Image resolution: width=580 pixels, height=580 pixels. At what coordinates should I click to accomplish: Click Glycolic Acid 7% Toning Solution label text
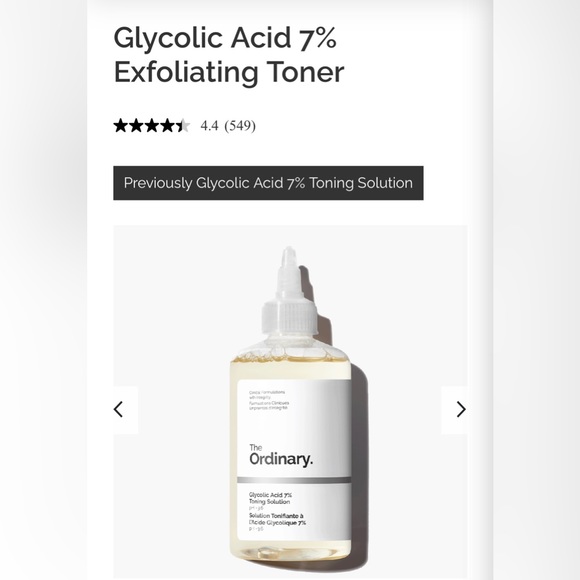point(270,498)
